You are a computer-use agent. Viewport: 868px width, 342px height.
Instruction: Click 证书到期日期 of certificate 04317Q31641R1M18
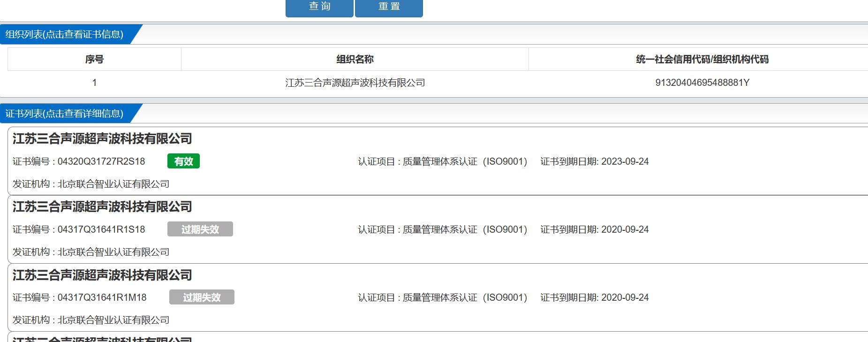point(594,297)
